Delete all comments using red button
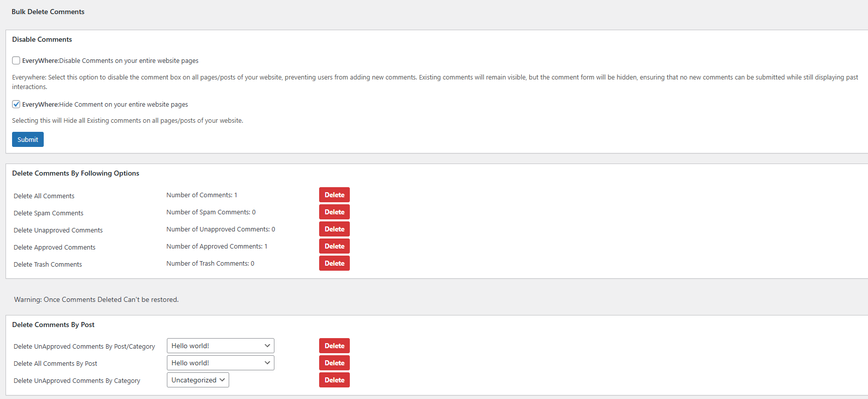Screen dimensions: 868x399 334,195
